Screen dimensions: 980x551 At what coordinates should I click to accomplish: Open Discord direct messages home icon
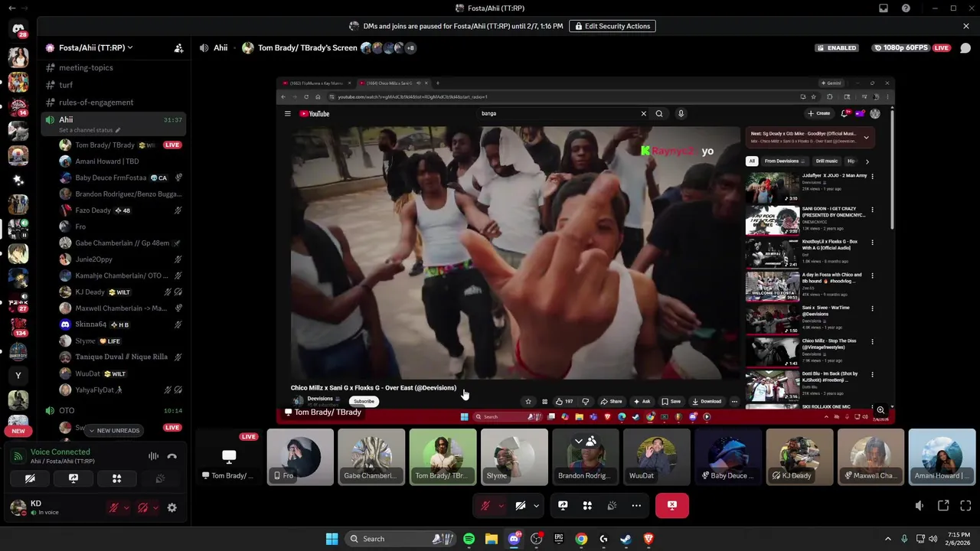coord(18,29)
